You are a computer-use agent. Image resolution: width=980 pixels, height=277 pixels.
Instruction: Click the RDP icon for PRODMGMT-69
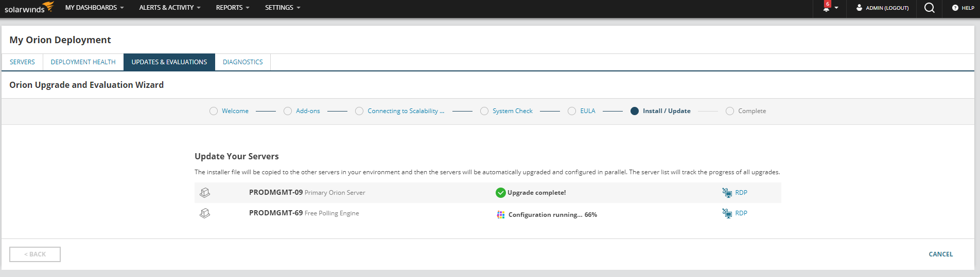[727, 213]
